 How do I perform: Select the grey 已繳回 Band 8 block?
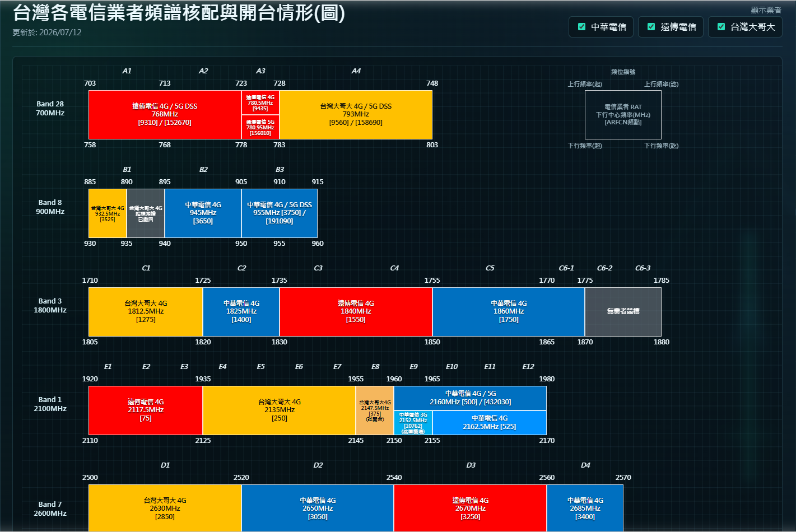tap(146, 213)
